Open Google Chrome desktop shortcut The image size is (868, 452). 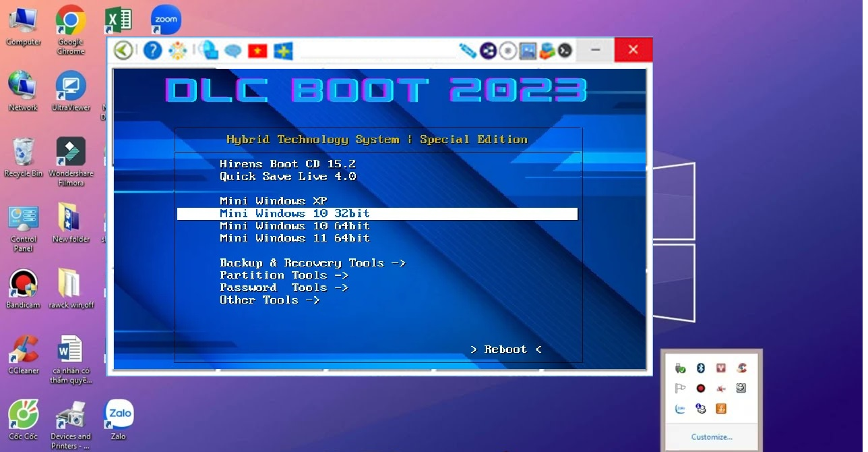(x=71, y=30)
